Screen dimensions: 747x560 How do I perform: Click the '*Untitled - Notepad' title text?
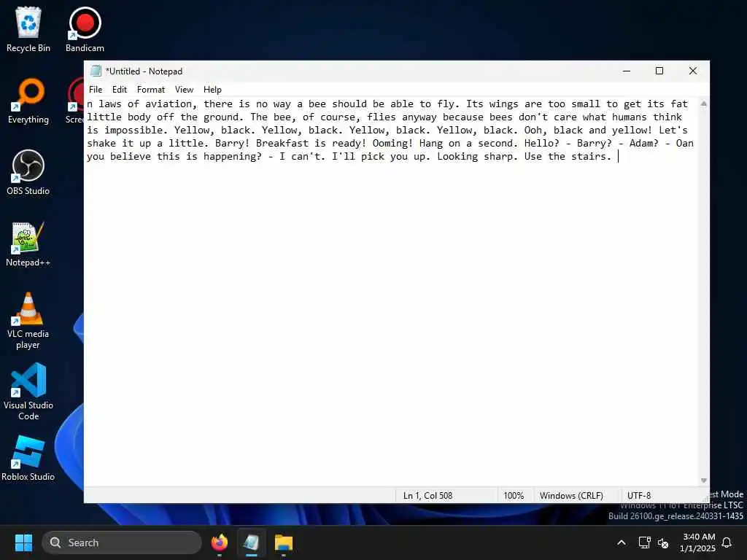[144, 71]
